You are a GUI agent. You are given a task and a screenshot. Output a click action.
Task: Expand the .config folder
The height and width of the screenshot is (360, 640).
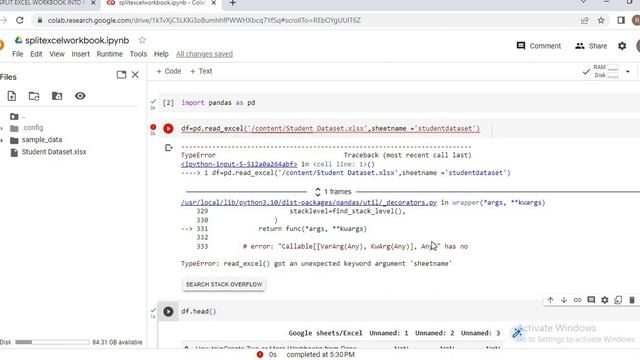point(2,128)
